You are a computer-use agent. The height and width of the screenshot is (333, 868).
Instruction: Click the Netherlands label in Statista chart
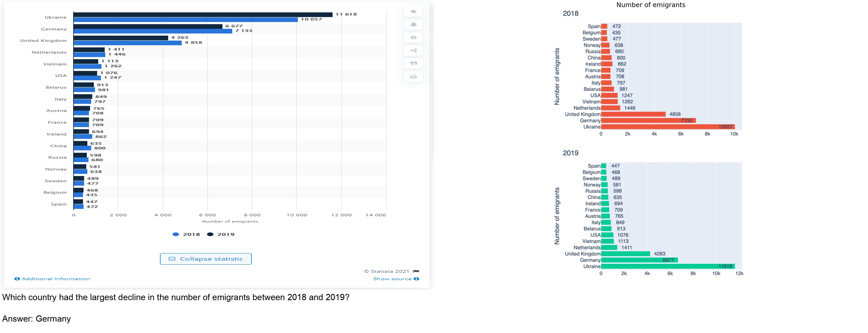49,53
